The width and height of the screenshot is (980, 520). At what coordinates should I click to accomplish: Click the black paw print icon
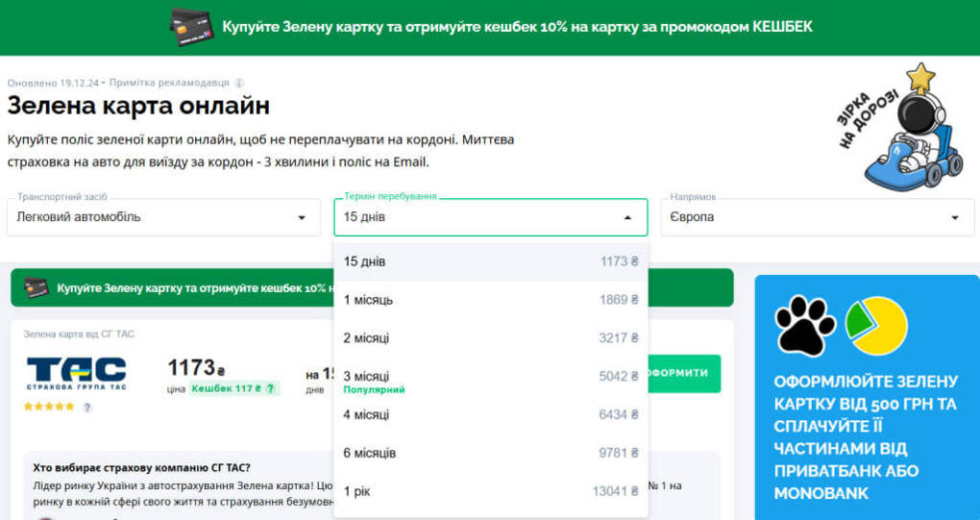[x=805, y=326]
